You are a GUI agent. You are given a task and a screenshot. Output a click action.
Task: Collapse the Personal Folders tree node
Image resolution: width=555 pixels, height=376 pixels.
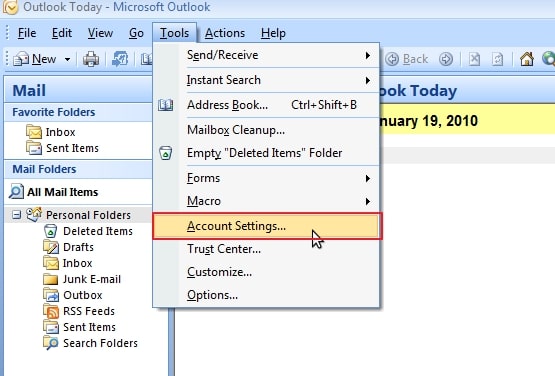tap(16, 215)
